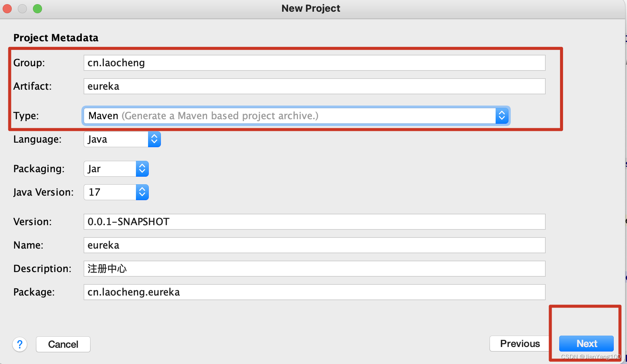Click the Jar packaging value text
Screen dimensions: 627x364
point(94,169)
